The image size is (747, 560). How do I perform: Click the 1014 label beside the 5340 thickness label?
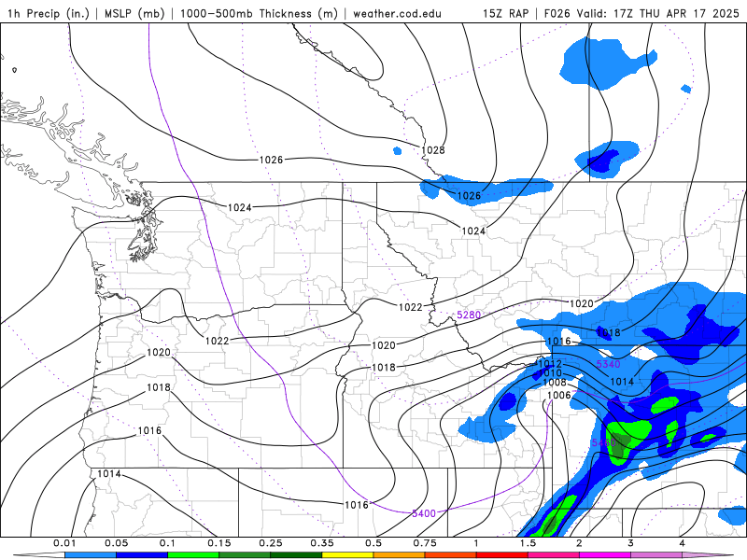click(622, 382)
